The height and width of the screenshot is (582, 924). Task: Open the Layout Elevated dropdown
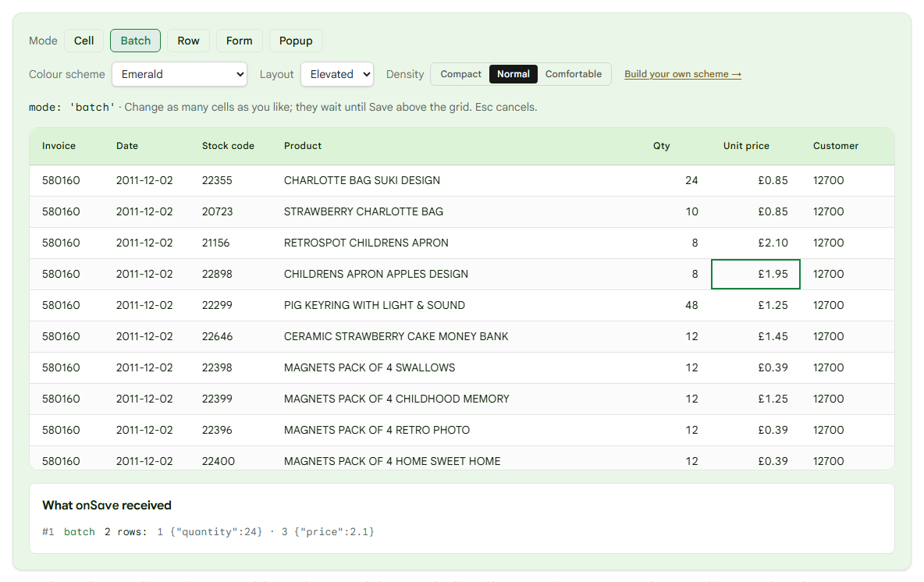pyautogui.click(x=337, y=74)
